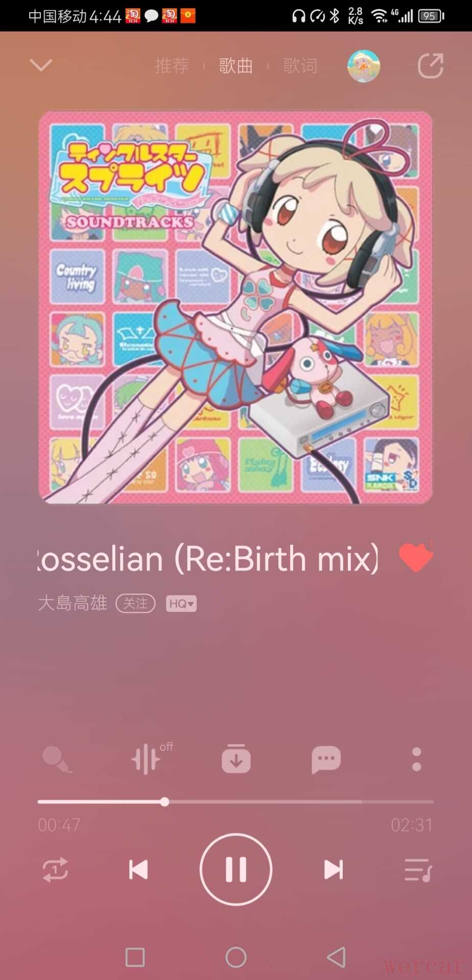Open the karaoke microphone sing feature
The height and width of the screenshot is (980, 472).
[x=57, y=759]
